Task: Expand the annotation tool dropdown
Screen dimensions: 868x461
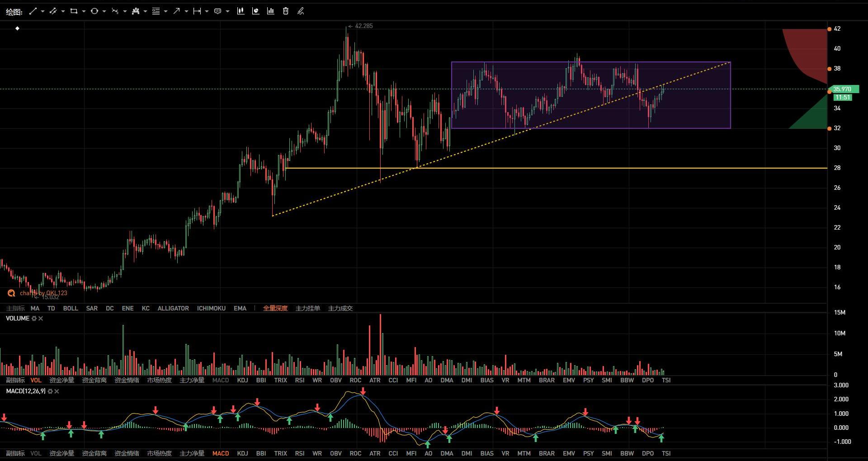Action: coord(227,11)
